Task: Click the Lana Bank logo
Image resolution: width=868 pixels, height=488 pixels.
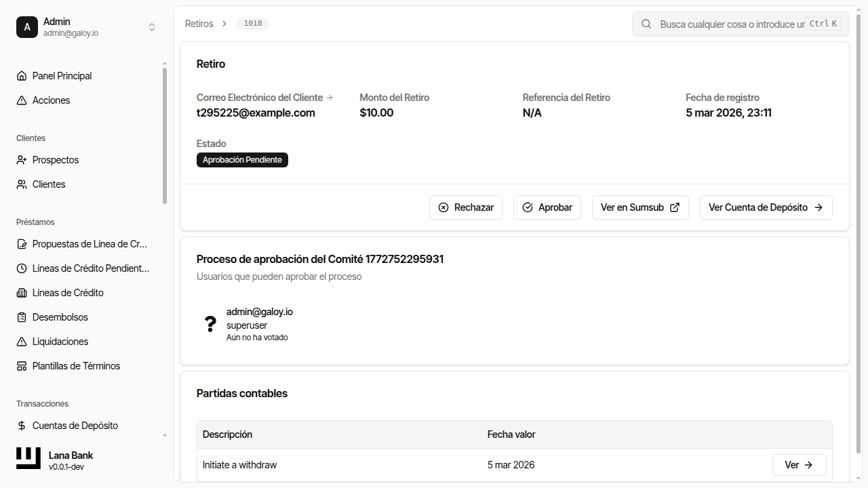Action: [x=28, y=459]
